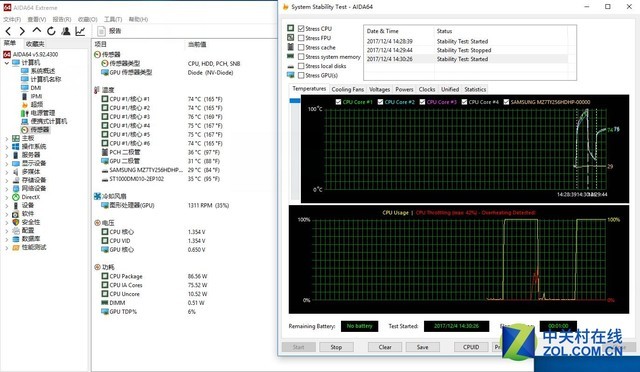The height and width of the screenshot is (372, 640).
Task: Enable the Stress GPU(s) checkbox
Action: [301, 76]
